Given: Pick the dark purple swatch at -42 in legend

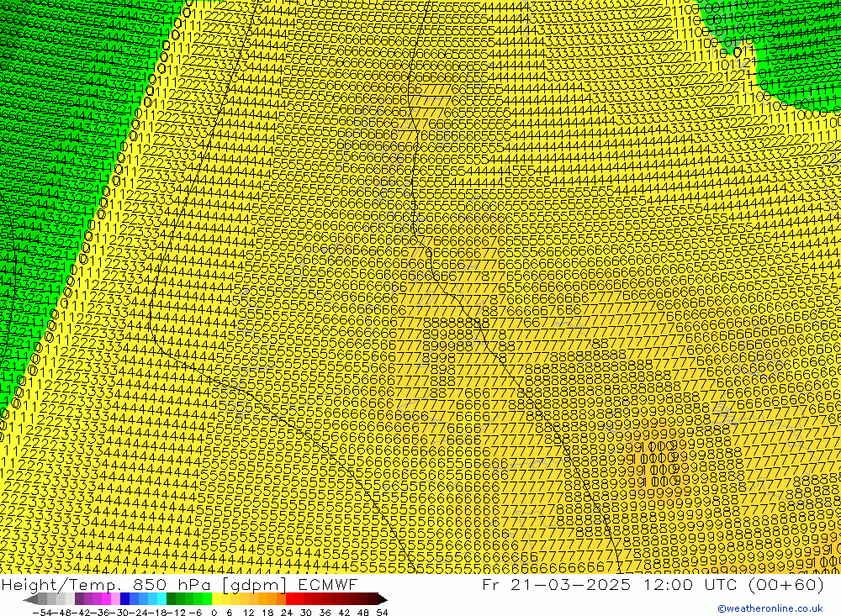Looking at the screenshot, I should pyautogui.click(x=79, y=600).
